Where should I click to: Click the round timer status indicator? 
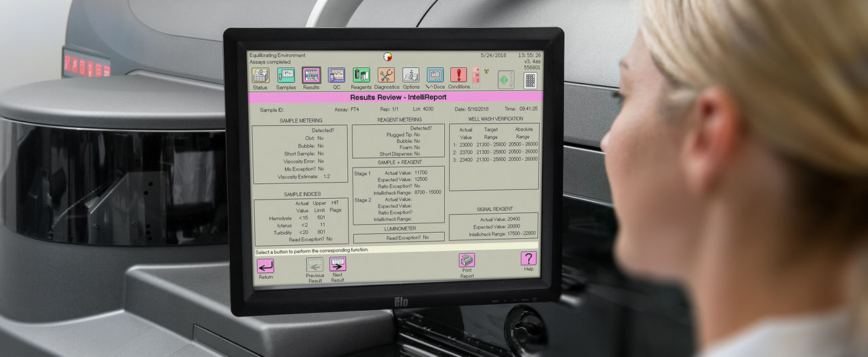(x=388, y=57)
